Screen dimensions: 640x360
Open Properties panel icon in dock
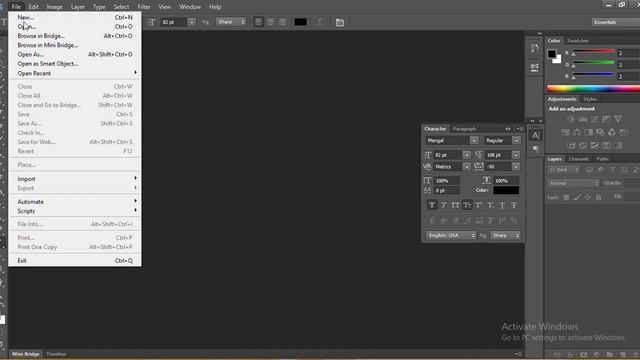pyautogui.click(x=534, y=67)
